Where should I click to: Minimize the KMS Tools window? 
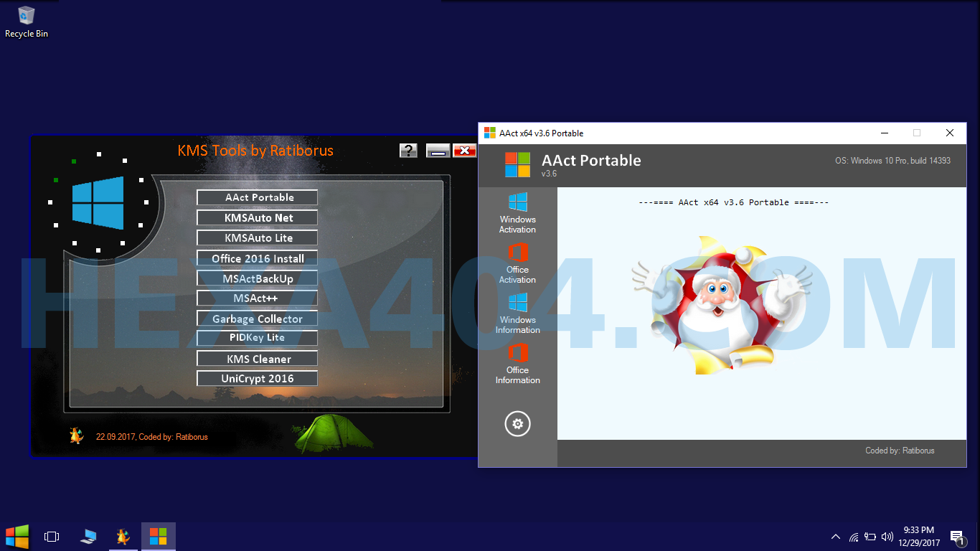(438, 150)
